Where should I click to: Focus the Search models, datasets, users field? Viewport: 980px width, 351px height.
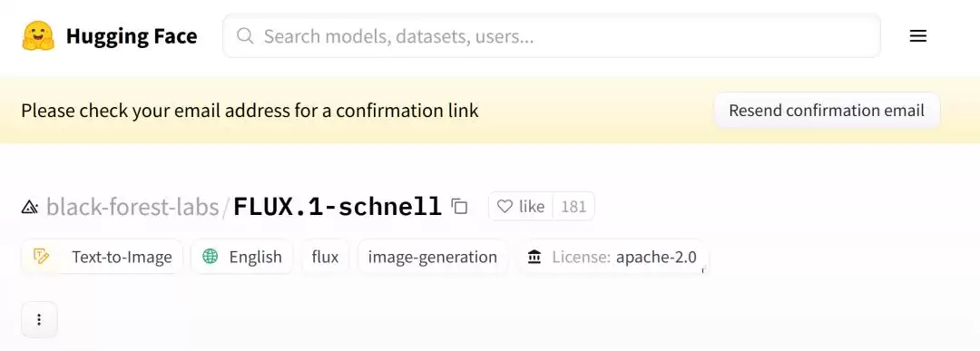pyautogui.click(x=552, y=35)
